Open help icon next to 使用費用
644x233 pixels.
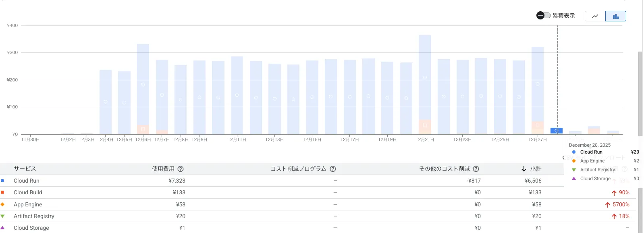[x=181, y=169]
